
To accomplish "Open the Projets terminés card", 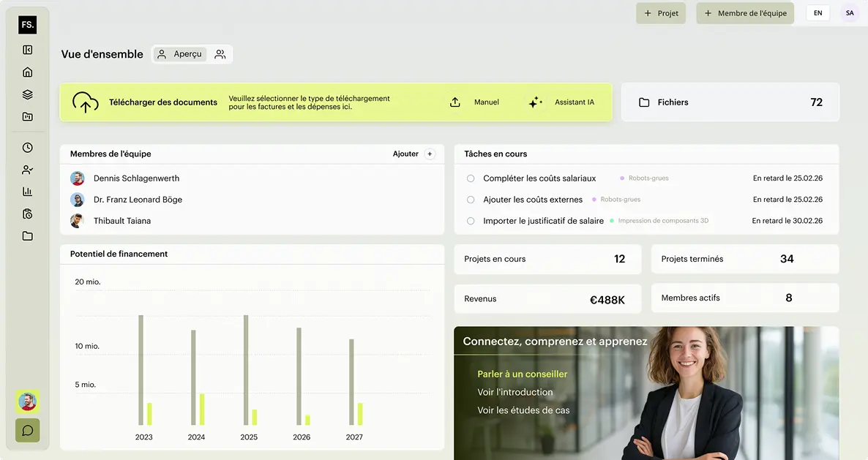I will click(745, 259).
